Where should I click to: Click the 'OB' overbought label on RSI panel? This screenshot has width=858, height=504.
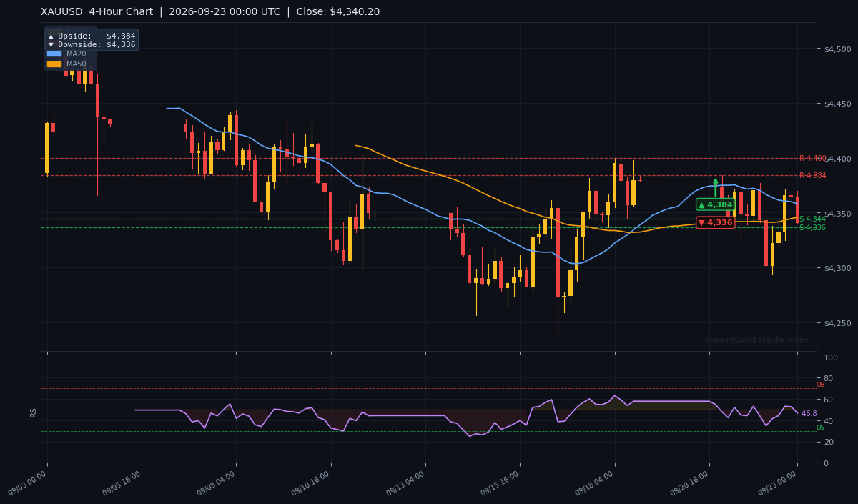point(820,385)
